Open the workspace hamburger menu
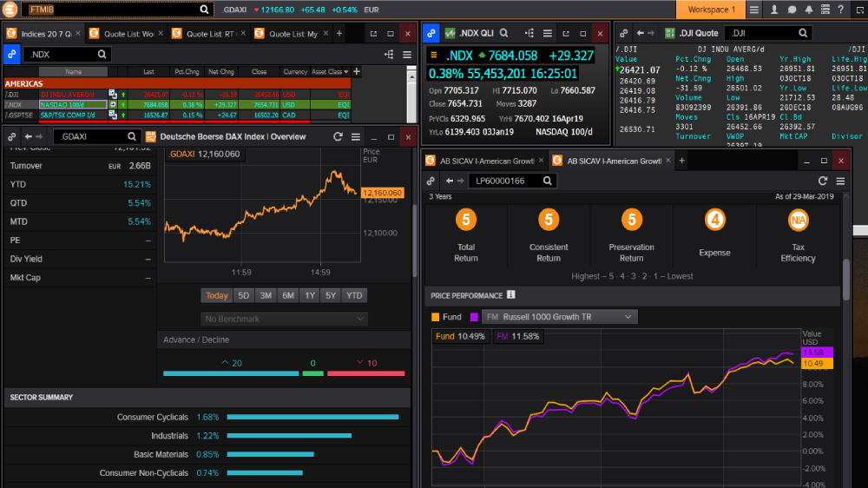 (754, 10)
